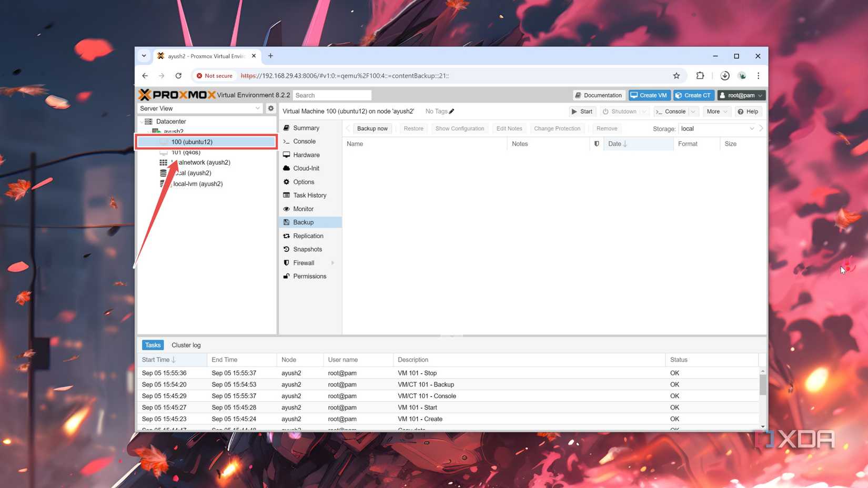868x488 pixels.
Task: Click Show Configuration button
Action: click(460, 128)
